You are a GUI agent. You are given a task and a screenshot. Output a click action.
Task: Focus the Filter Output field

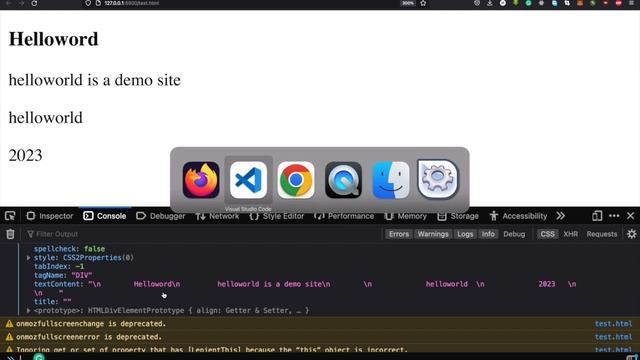pyautogui.click(x=204, y=234)
